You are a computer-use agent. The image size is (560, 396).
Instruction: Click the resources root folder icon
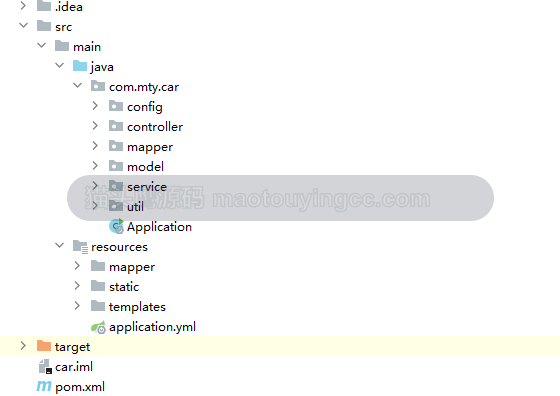click(80, 246)
